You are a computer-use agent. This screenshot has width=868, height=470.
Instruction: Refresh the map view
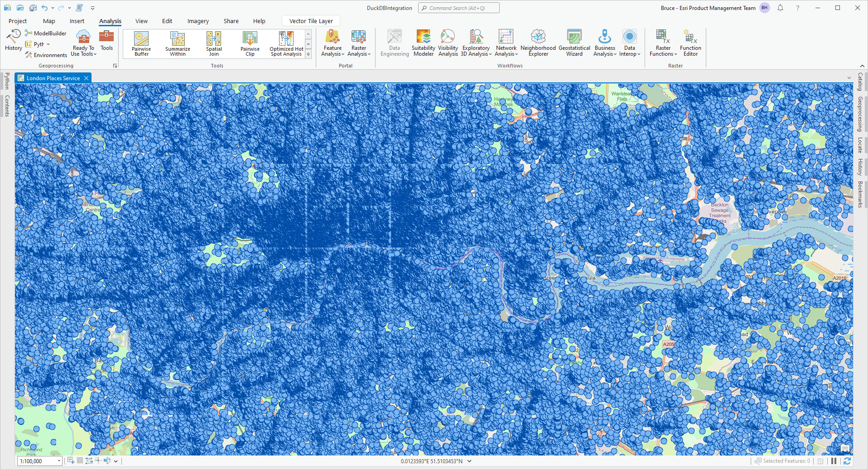tap(847, 461)
